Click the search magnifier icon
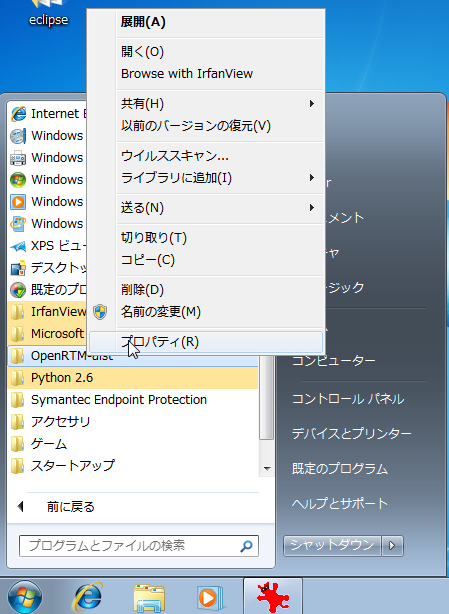 [x=246, y=545]
